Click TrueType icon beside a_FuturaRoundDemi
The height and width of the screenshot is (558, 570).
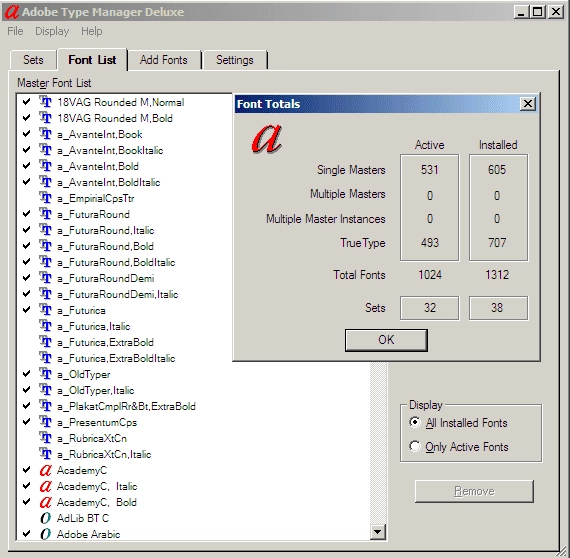[x=45, y=278]
